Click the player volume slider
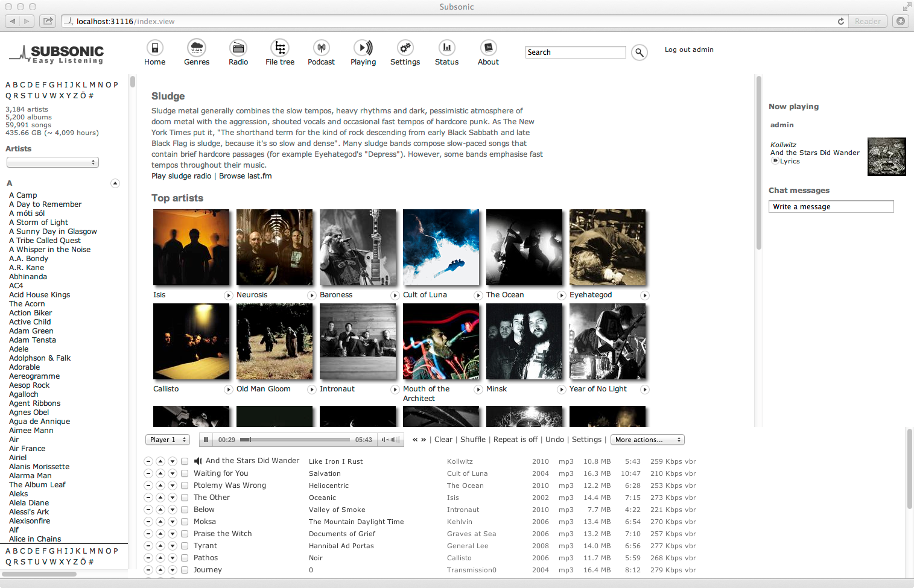 (x=393, y=440)
